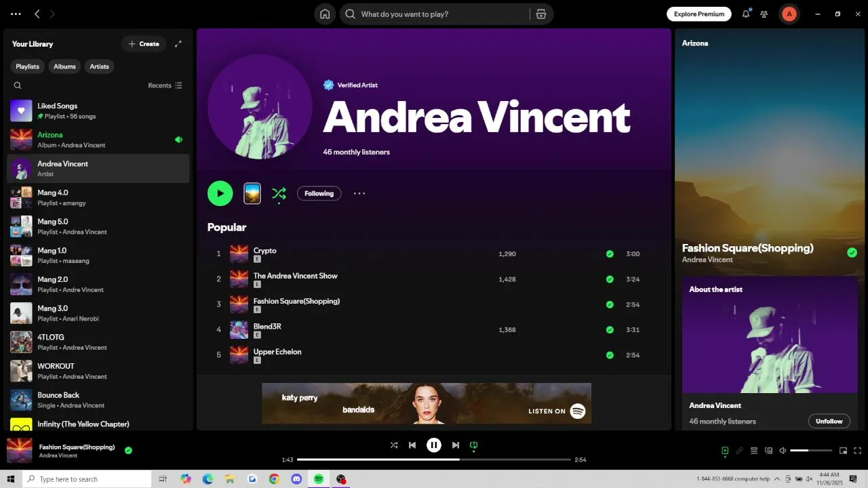Image resolution: width=868 pixels, height=488 pixels.
Task: Filter library by Albums
Action: [x=65, y=66]
